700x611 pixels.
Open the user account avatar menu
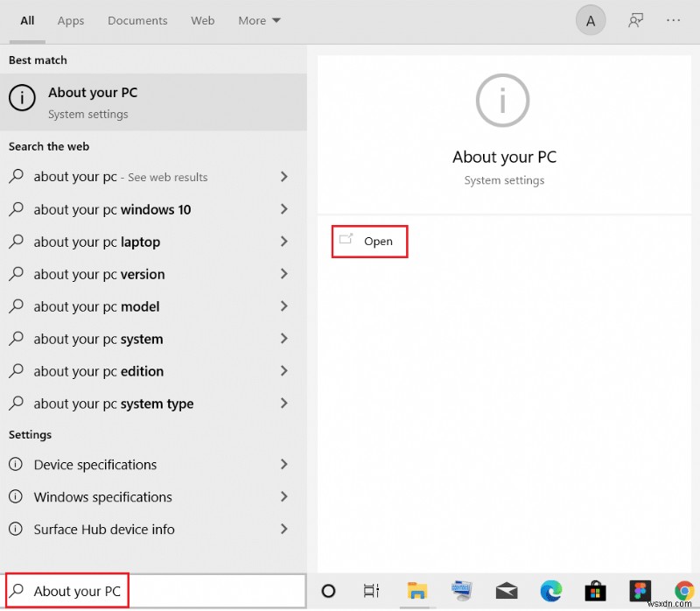click(591, 19)
